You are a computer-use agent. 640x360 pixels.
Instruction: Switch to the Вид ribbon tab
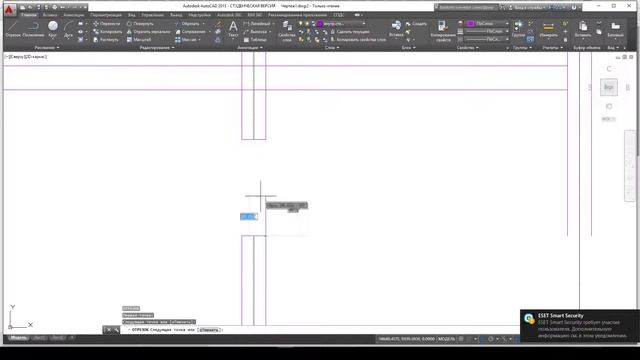(x=131, y=15)
